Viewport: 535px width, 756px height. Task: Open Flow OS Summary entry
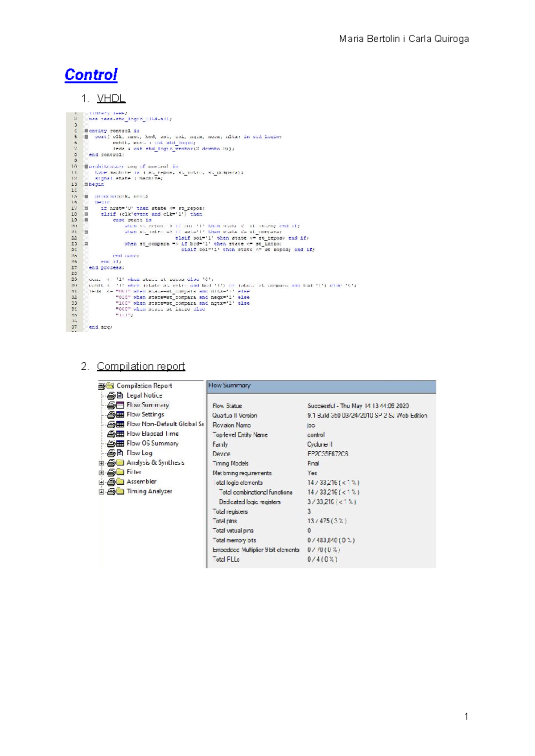(152, 443)
